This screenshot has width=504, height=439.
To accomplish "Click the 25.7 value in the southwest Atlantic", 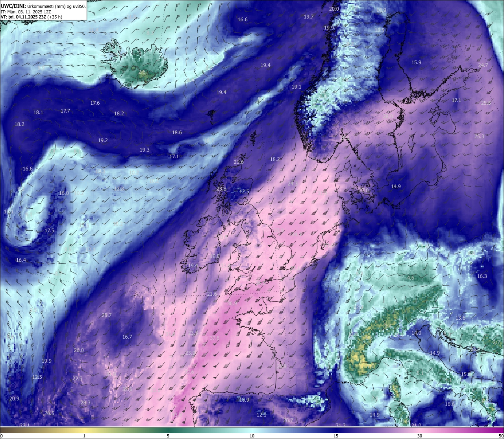I will click(107, 315).
